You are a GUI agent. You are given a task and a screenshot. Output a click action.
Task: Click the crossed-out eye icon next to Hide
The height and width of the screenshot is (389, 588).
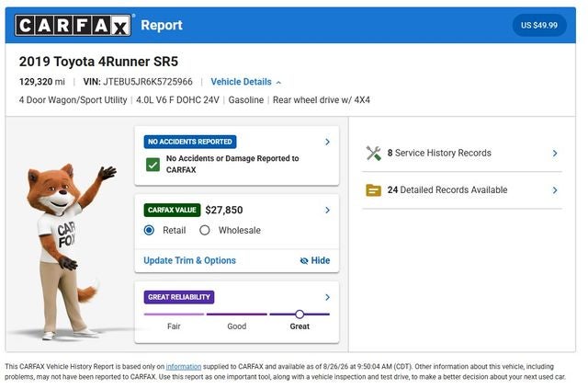304,261
